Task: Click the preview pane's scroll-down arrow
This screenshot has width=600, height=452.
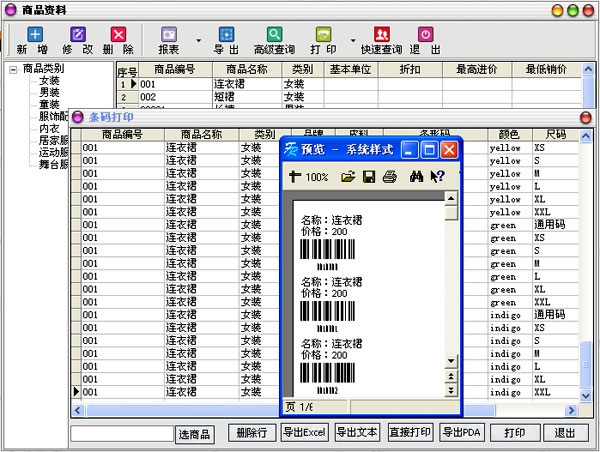Action: [451, 361]
